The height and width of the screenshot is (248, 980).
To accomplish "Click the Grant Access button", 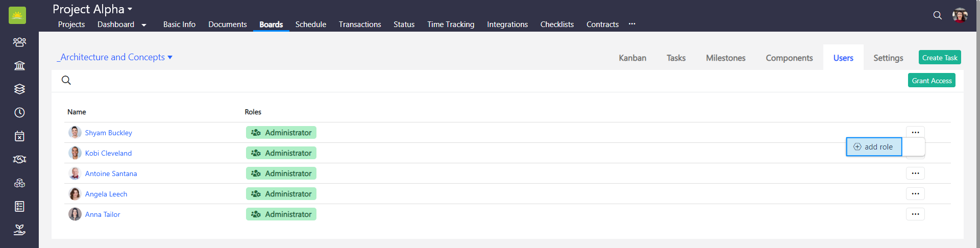I will pyautogui.click(x=931, y=81).
